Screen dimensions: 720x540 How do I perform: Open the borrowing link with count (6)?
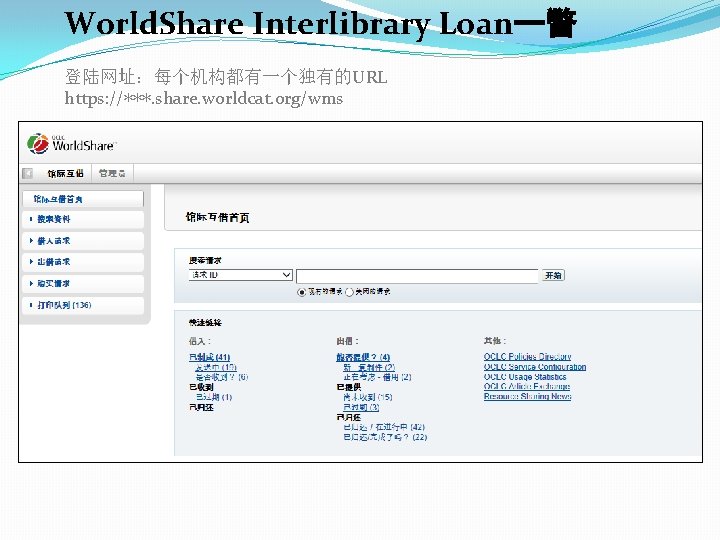(222, 377)
